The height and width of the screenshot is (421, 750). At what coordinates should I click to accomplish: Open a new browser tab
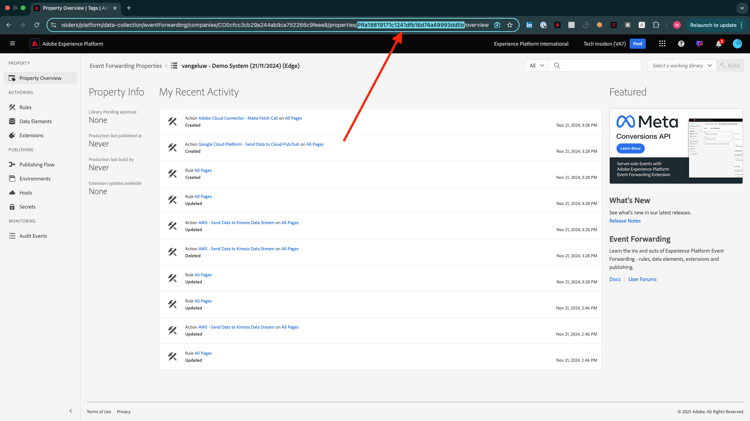coord(129,8)
